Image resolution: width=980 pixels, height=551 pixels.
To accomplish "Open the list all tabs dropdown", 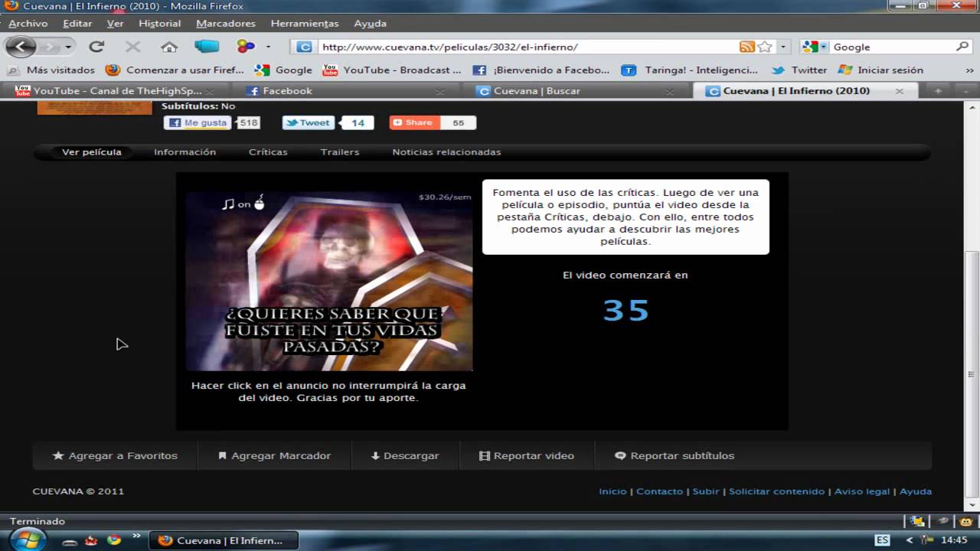I will click(965, 90).
